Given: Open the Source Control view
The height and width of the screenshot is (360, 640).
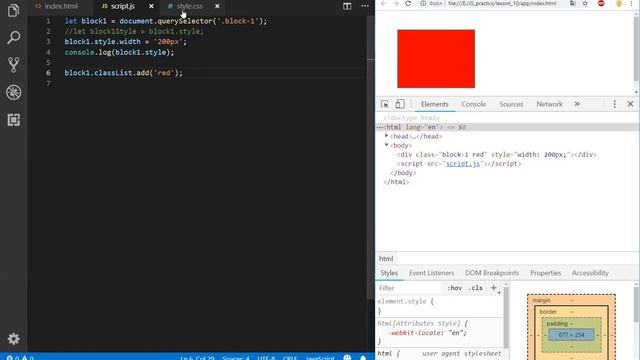Looking at the screenshot, I should [13, 65].
